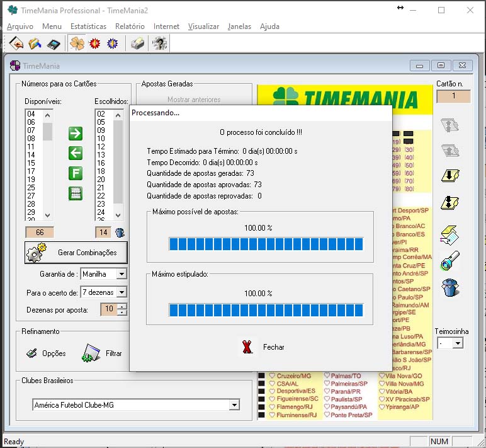This screenshot has height=448, width=486.
Task: Click the blue starburst toolbar icon
Action: point(113,43)
